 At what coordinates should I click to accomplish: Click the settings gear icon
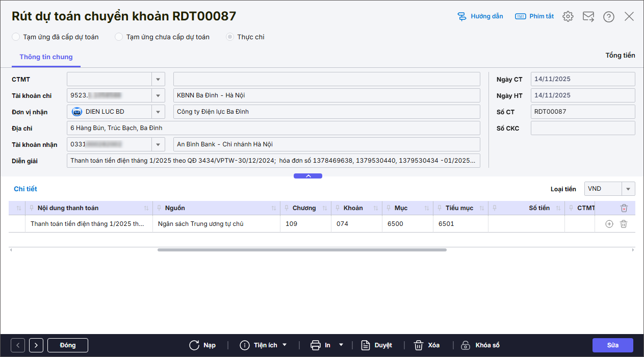568,16
